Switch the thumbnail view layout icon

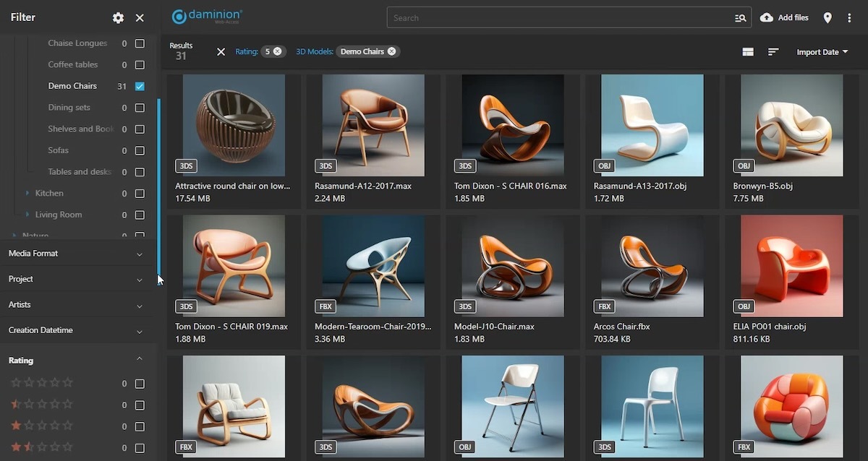[x=748, y=52]
